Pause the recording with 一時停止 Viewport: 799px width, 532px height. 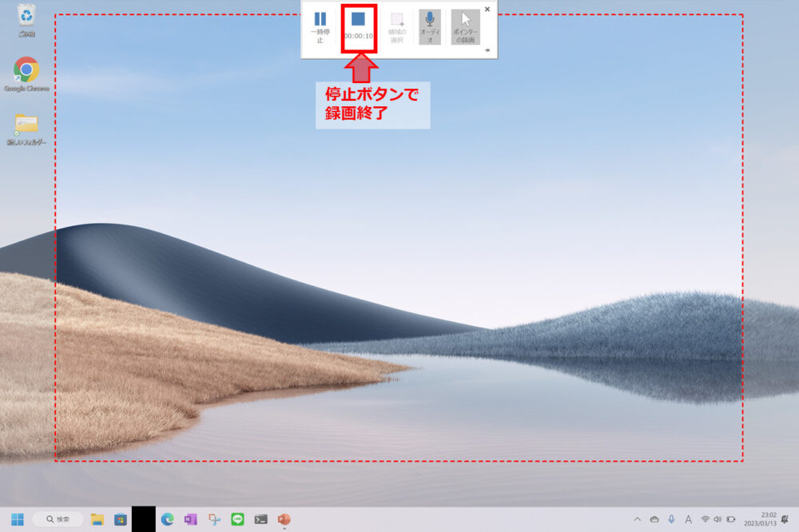pyautogui.click(x=320, y=27)
